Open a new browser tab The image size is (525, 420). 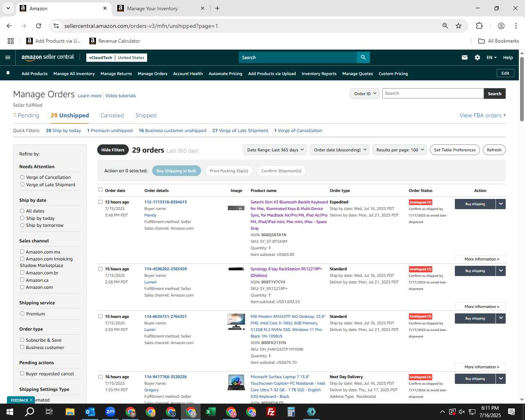(x=217, y=8)
